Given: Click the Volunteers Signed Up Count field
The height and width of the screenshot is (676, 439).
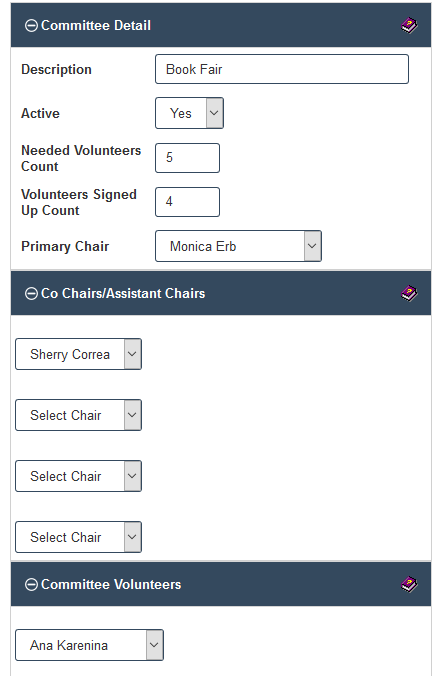Looking at the screenshot, I should click(188, 202).
